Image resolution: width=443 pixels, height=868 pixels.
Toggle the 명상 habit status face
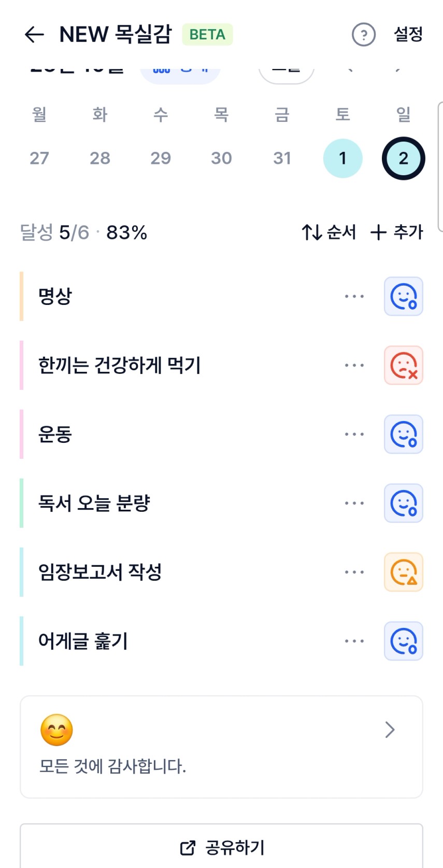[403, 297]
